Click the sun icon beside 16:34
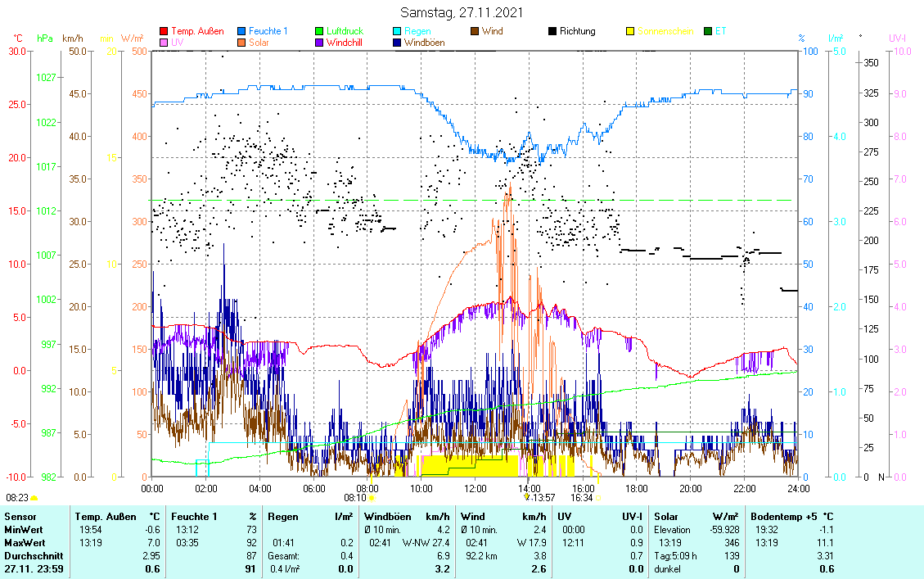 point(598,497)
